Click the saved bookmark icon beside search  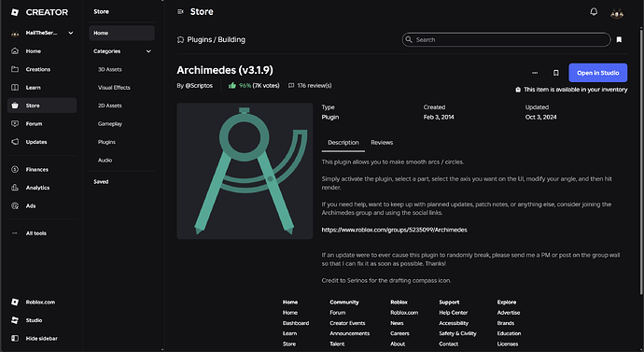coord(619,39)
